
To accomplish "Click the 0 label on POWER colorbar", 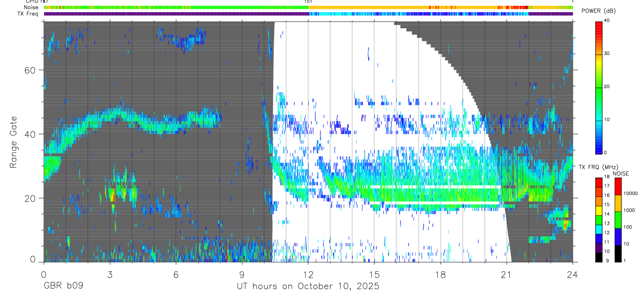I will pos(606,152).
